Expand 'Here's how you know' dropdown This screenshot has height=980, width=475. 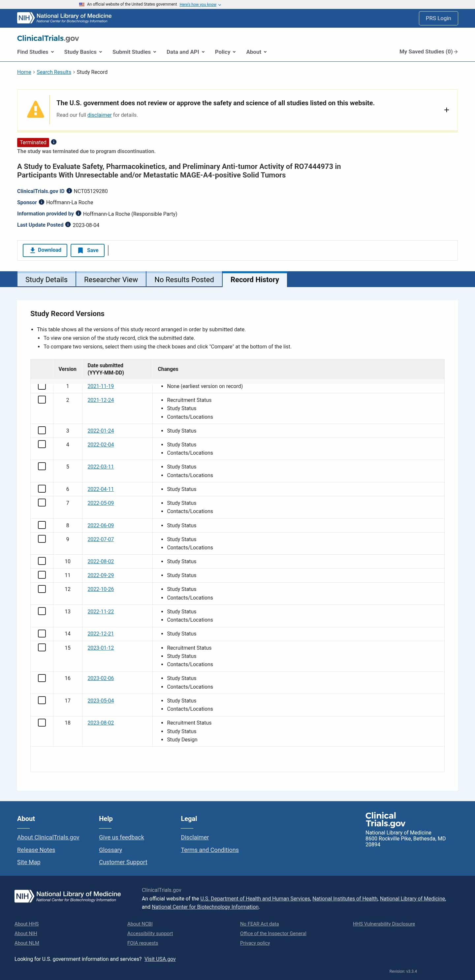(200, 5)
